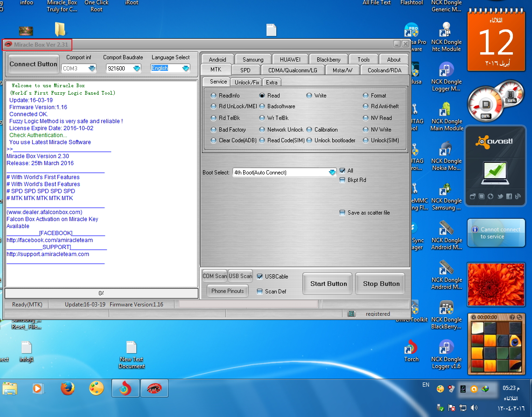This screenshot has height=417, width=532.
Task: Open Phone Pinouts button
Action: (x=228, y=291)
